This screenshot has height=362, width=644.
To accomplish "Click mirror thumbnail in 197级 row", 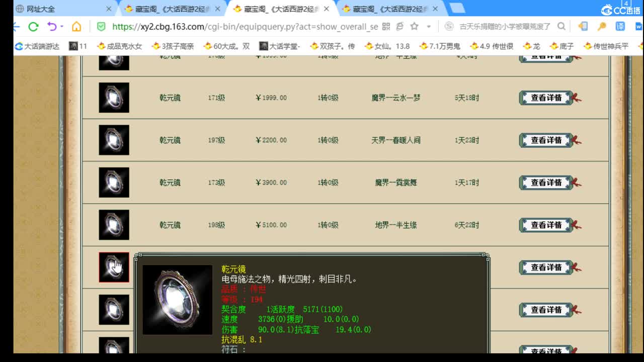I will coord(114,140).
